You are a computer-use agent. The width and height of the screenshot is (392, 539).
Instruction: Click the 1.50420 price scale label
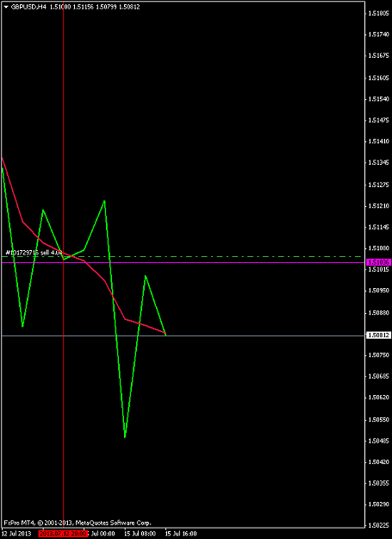[x=379, y=462]
